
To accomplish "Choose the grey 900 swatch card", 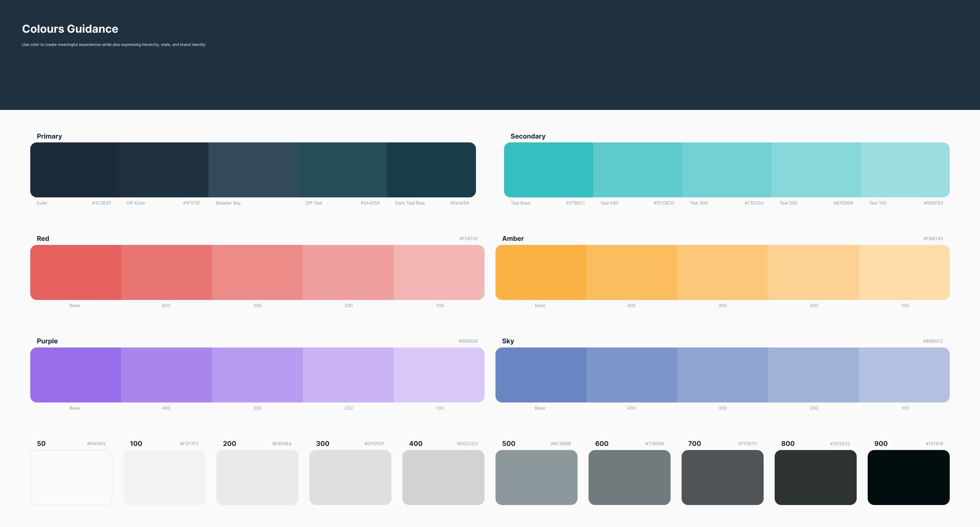I will click(908, 478).
